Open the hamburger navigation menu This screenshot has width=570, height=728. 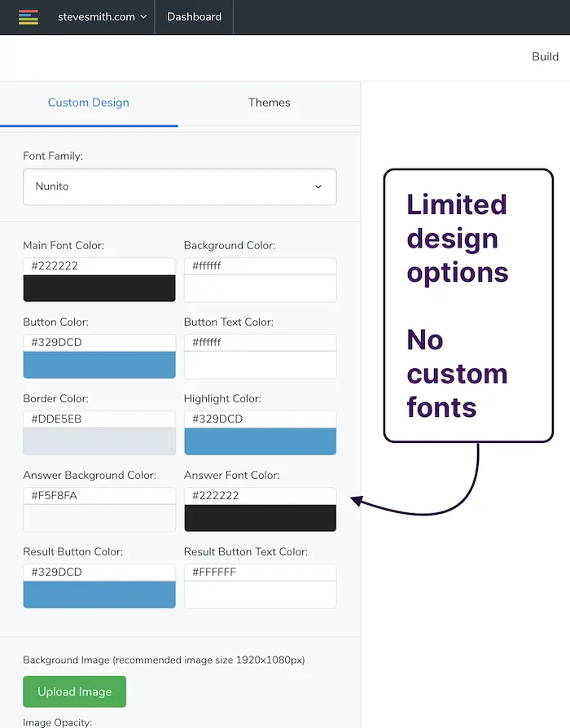28,17
